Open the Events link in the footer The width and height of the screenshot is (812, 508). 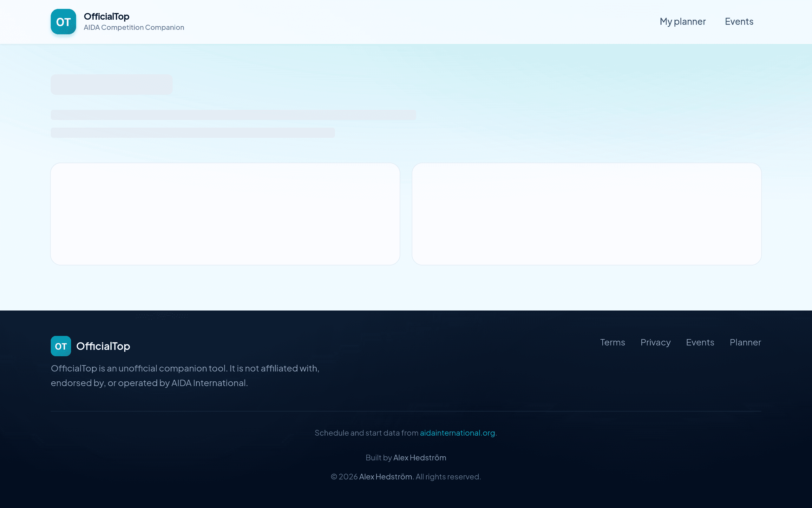700,342
